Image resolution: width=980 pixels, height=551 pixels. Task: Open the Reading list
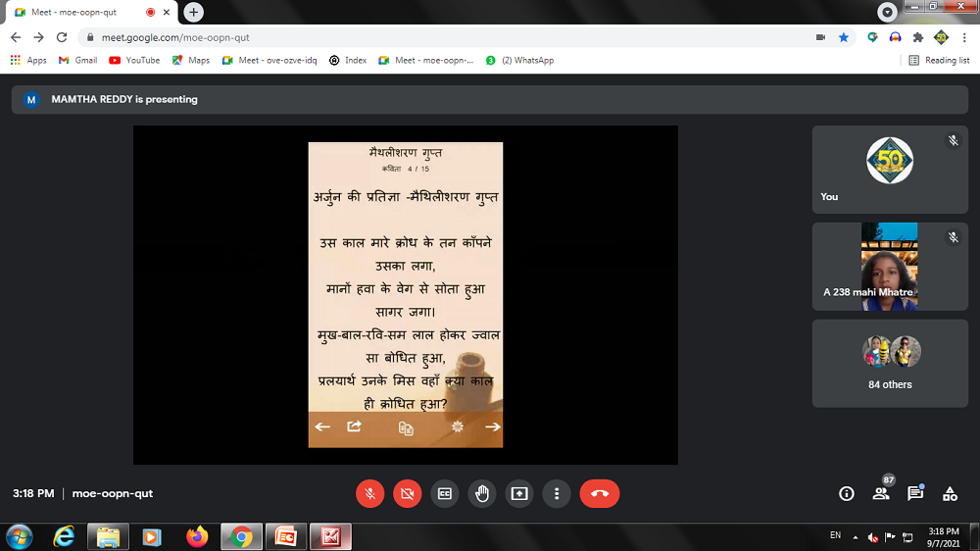[939, 60]
